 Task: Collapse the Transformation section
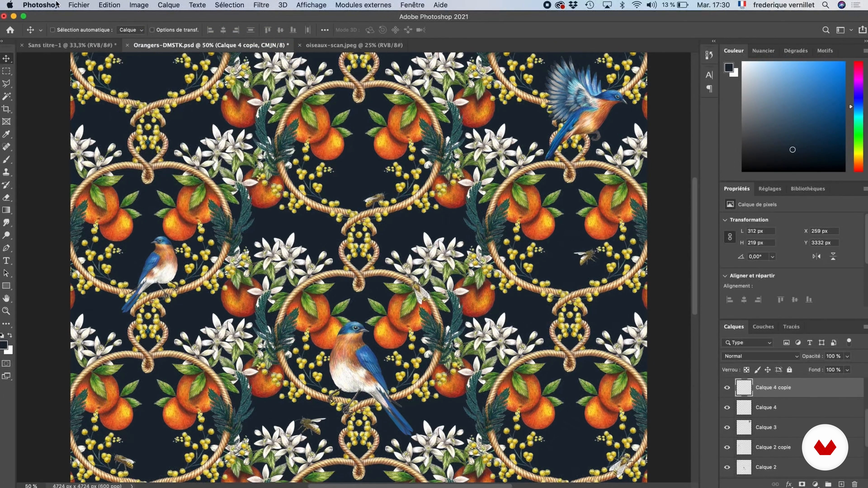pyautogui.click(x=725, y=220)
